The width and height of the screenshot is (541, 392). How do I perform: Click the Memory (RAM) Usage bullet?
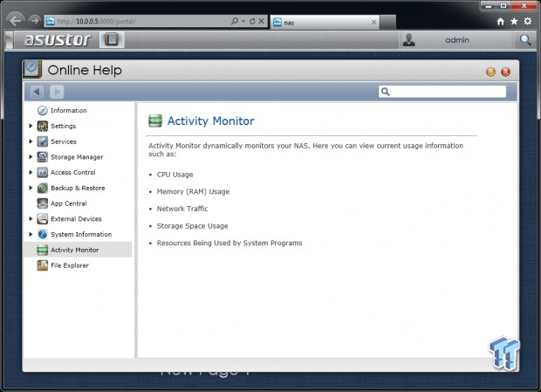pos(193,192)
